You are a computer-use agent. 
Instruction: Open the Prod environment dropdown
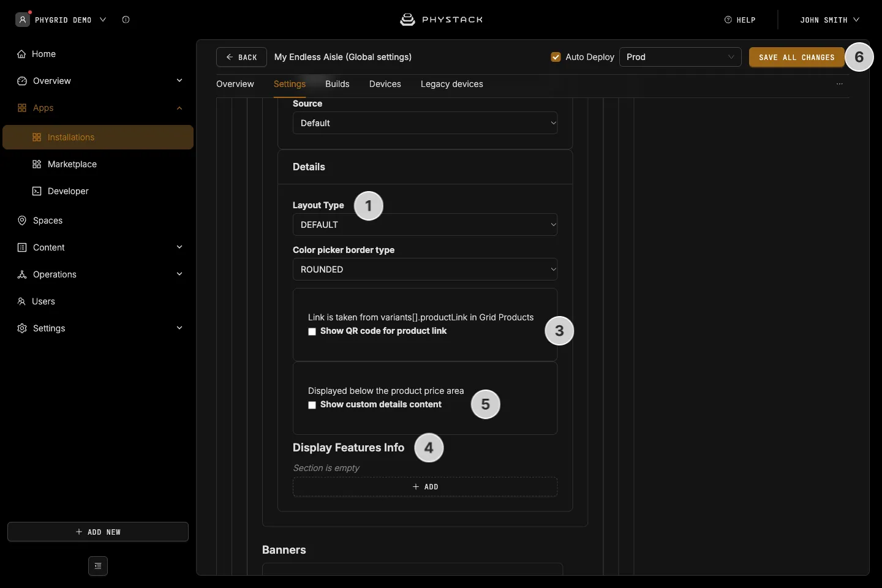click(x=680, y=57)
